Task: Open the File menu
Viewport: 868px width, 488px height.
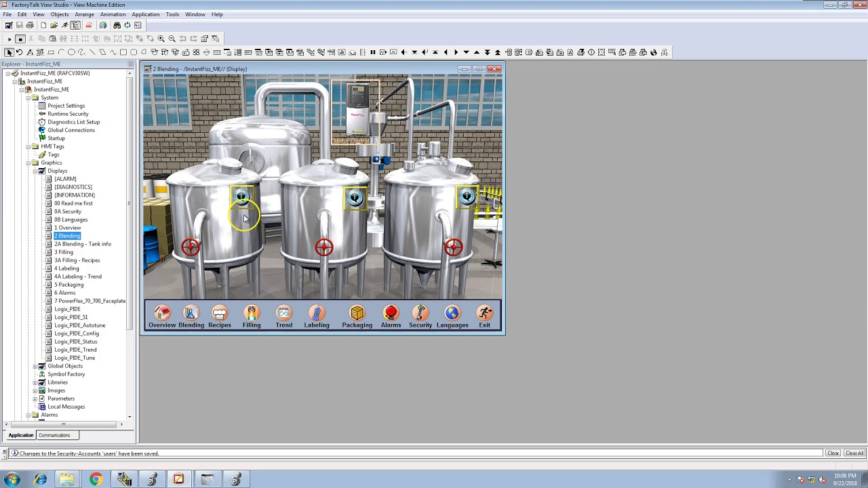Action: click(x=7, y=14)
